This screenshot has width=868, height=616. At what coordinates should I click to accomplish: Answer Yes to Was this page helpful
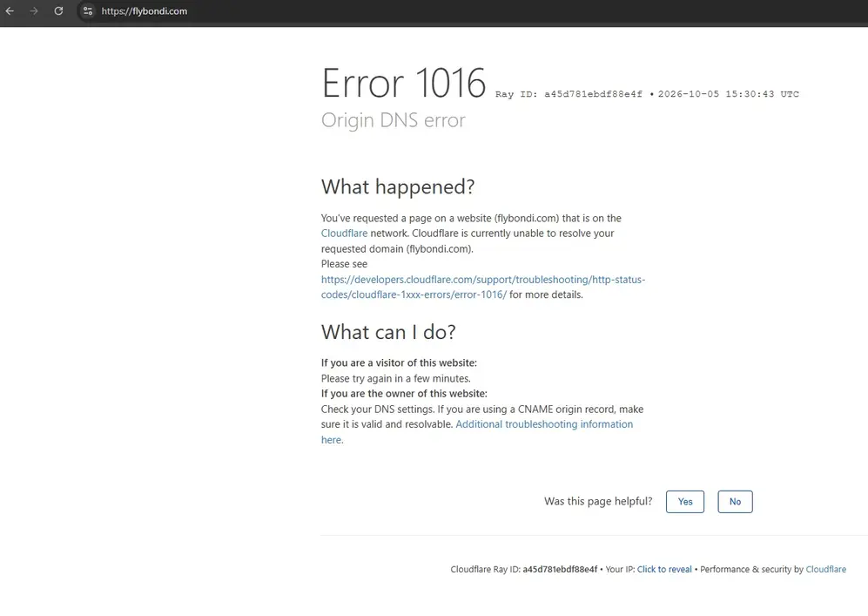pyautogui.click(x=685, y=502)
